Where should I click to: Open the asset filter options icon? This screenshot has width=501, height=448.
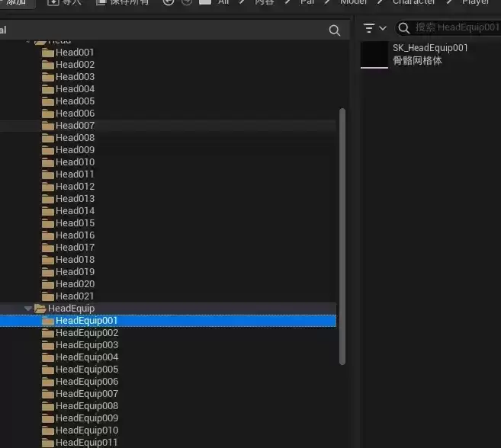pos(370,28)
